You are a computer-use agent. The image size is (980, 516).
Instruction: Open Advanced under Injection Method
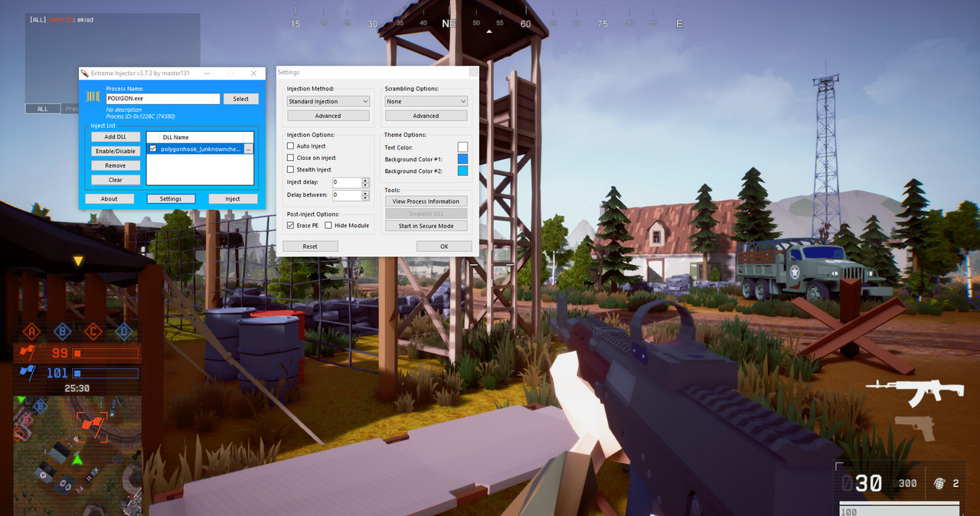328,116
